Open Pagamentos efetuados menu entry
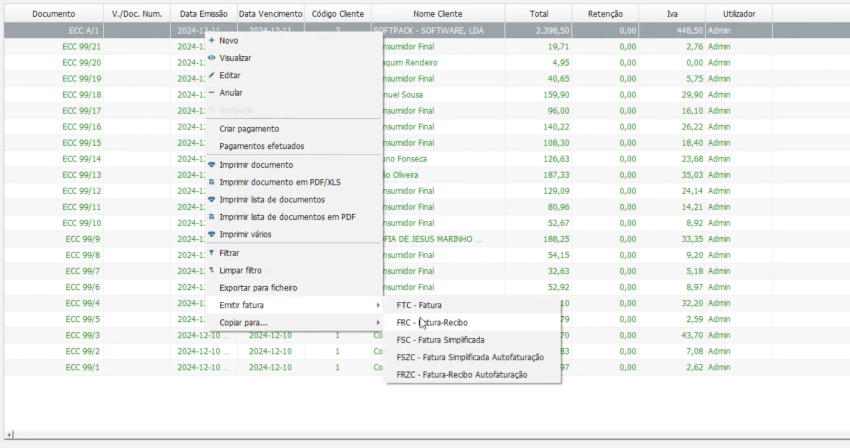Screen dimensions: 850x448 click(261, 146)
